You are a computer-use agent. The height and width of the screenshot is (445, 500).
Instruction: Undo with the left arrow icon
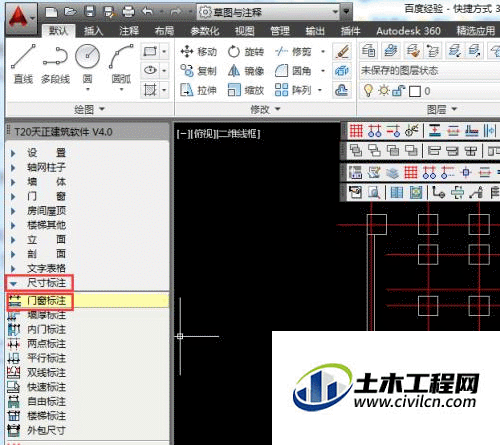148,12
